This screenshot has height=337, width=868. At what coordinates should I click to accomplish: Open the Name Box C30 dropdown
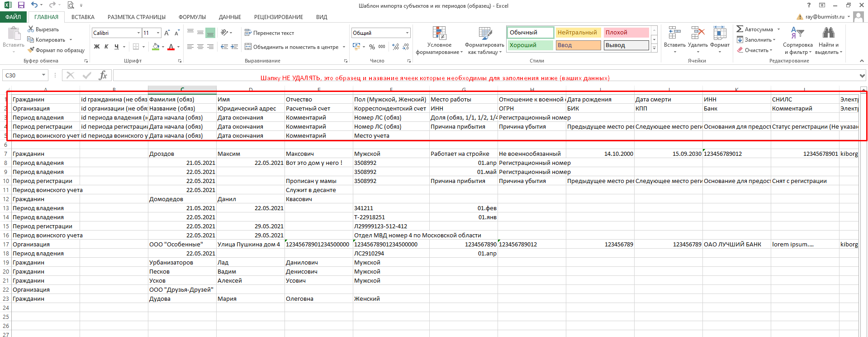point(44,75)
